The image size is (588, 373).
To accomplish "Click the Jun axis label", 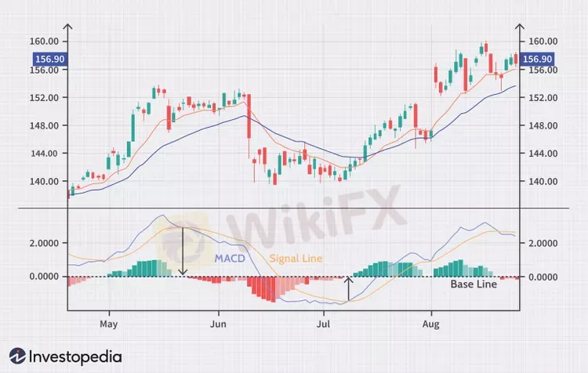I will click(x=218, y=324).
